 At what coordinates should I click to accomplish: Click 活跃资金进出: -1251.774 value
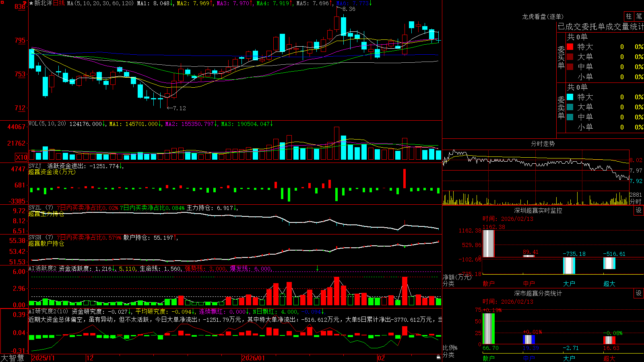pyautogui.click(x=85, y=166)
